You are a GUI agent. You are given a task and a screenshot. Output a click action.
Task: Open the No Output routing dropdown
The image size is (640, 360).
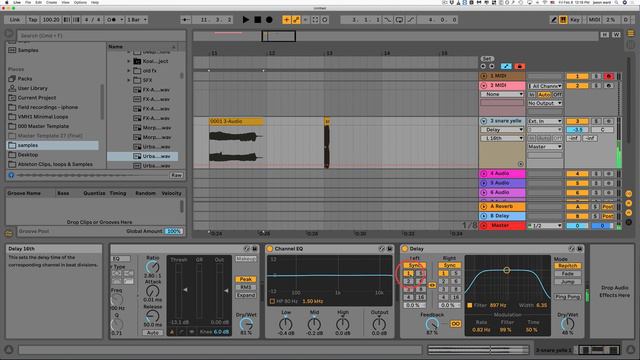coord(545,103)
